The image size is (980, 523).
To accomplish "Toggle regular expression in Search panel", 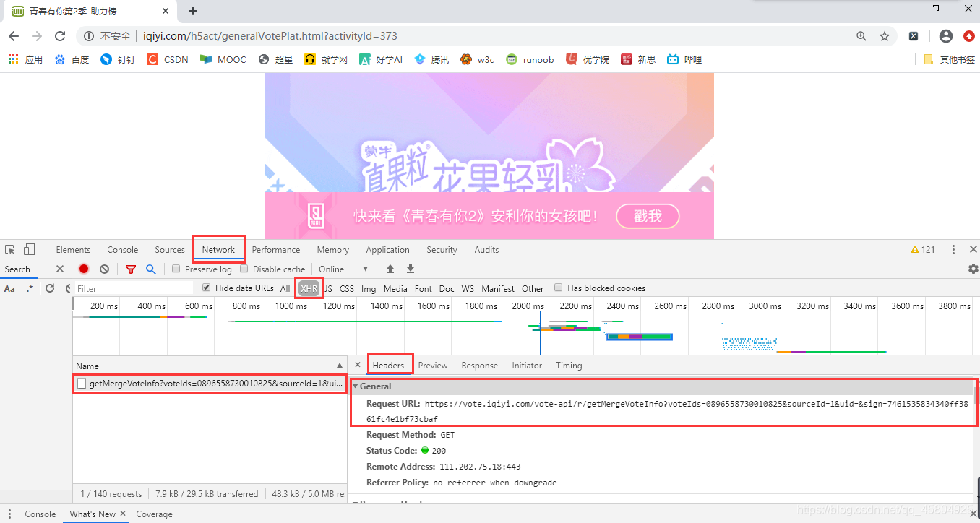I will click(x=30, y=288).
